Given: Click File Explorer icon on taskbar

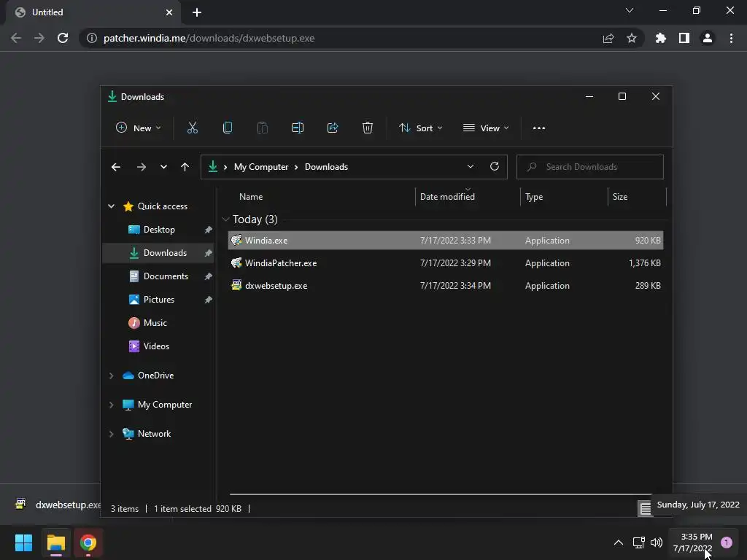Looking at the screenshot, I should tap(55, 542).
